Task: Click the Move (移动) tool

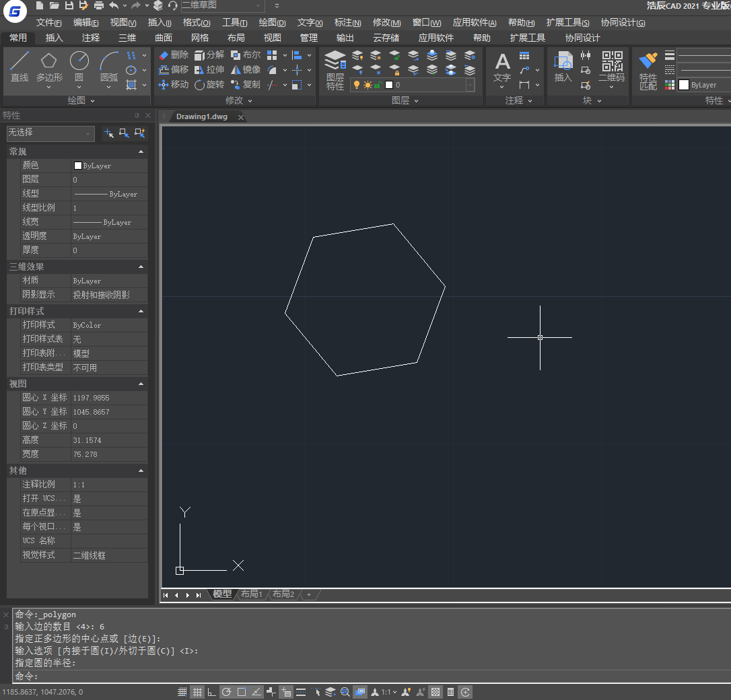Action: 174,84
